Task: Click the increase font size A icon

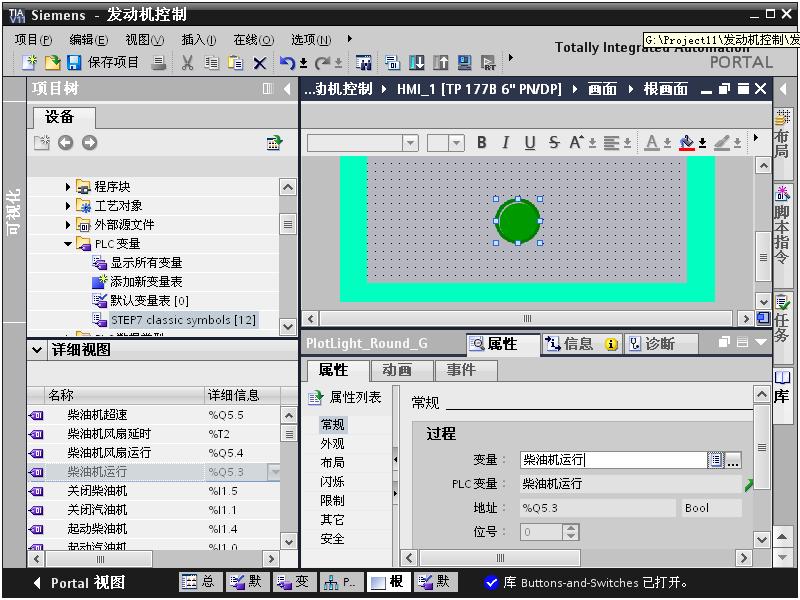Action: pos(577,142)
